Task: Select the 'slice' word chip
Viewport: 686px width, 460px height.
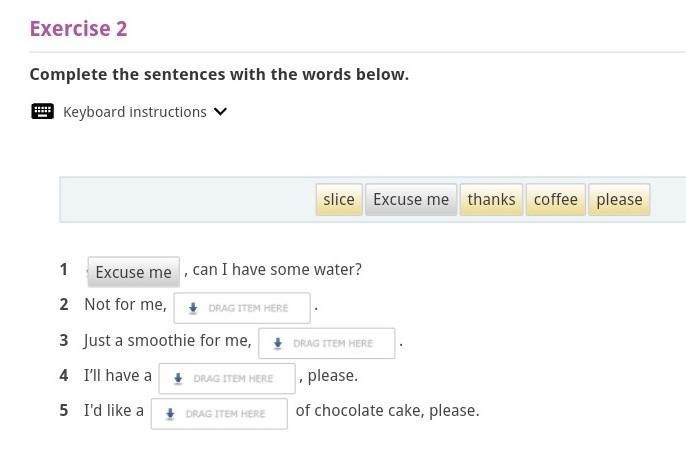Action: [339, 199]
